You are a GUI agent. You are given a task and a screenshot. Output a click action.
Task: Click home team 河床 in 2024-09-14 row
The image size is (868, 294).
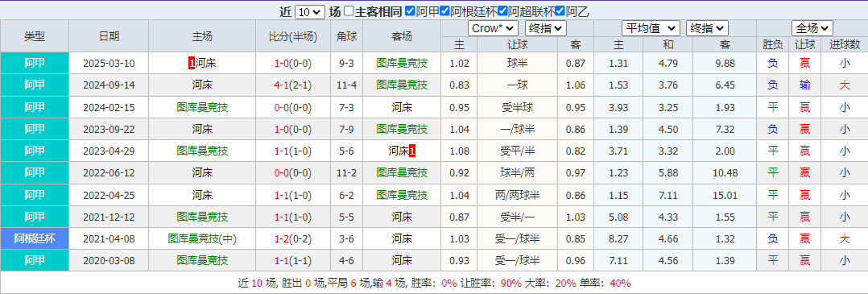pos(202,85)
